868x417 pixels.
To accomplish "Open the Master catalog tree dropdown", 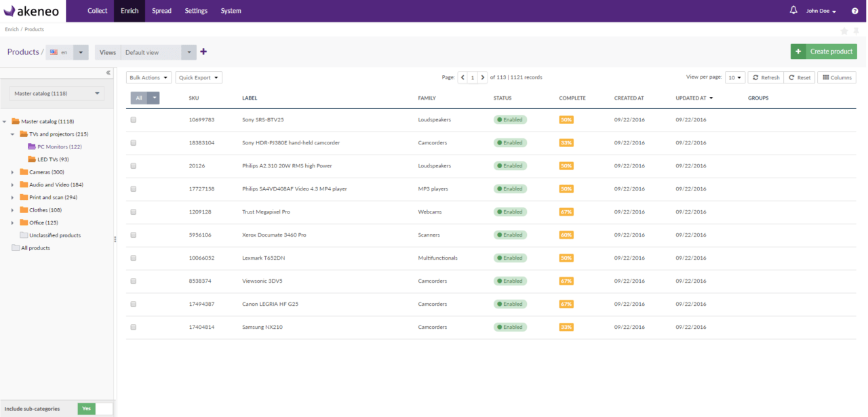I will (59, 94).
